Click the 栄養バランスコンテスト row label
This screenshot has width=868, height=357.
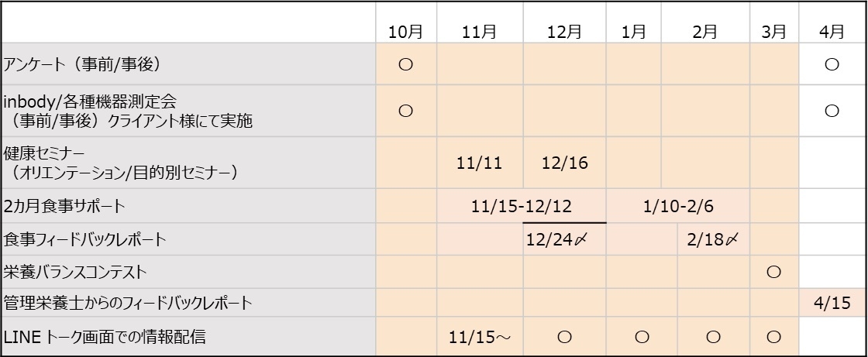(x=75, y=272)
